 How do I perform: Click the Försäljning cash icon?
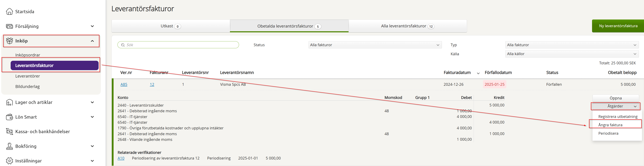9,26
